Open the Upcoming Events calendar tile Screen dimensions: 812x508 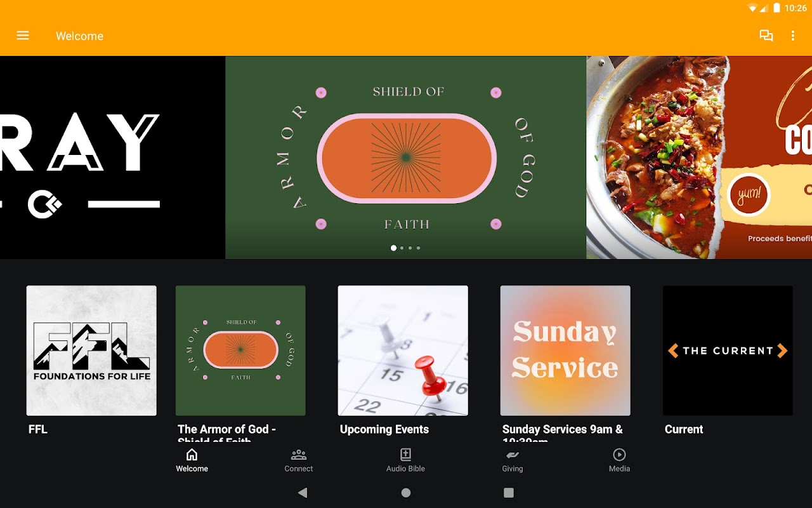click(403, 351)
